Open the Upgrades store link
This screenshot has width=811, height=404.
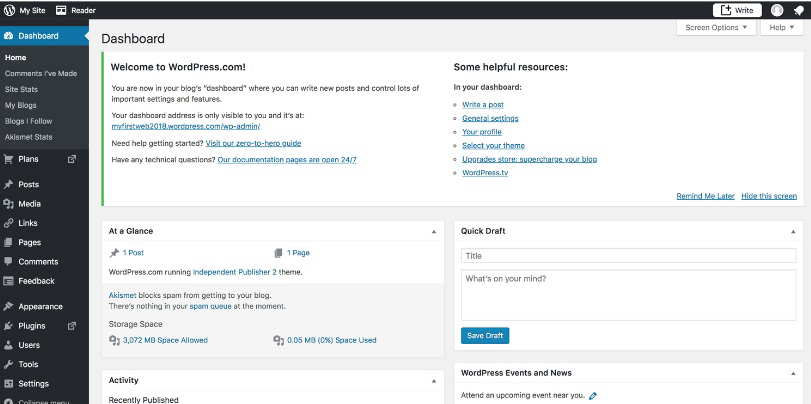pos(529,159)
